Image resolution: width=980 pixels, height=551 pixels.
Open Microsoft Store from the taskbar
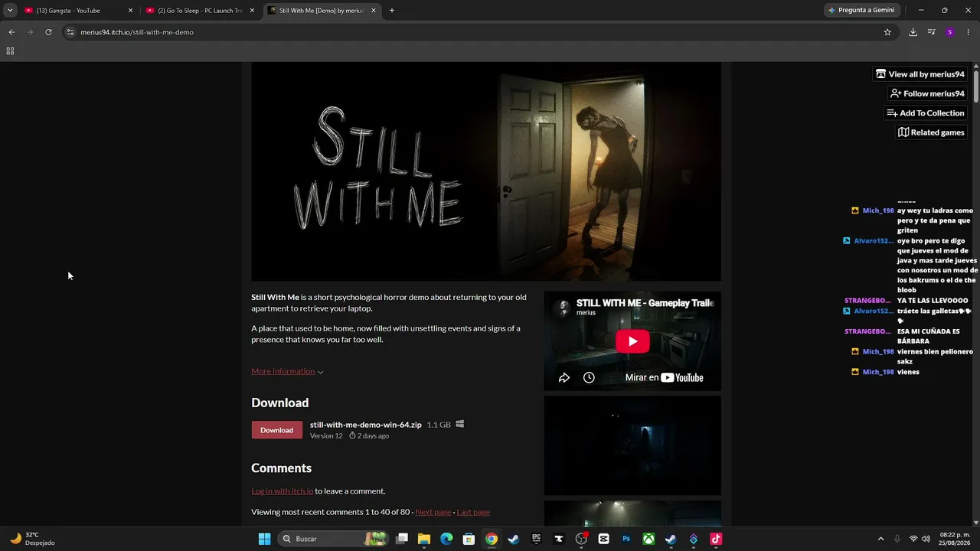[x=469, y=539]
